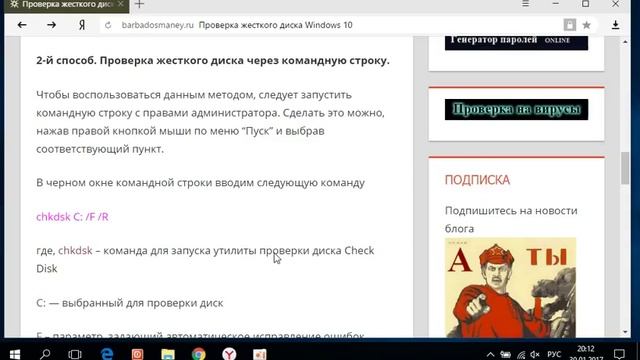Open the Генератор паролей ONLINE banner
This screenshot has height=360, width=640.
pyautogui.click(x=516, y=42)
